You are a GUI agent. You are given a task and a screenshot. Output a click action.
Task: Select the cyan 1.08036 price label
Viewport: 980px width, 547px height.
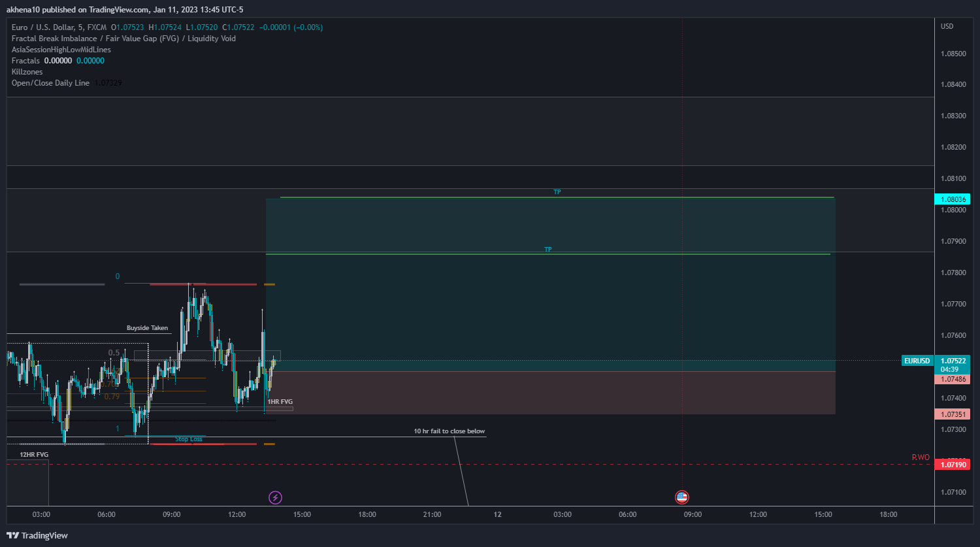coord(952,199)
